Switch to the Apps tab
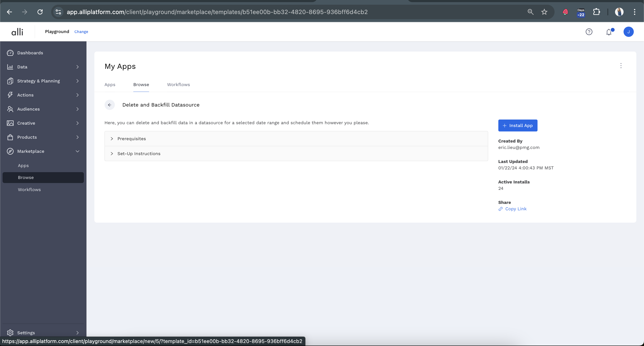644x346 pixels. click(110, 85)
